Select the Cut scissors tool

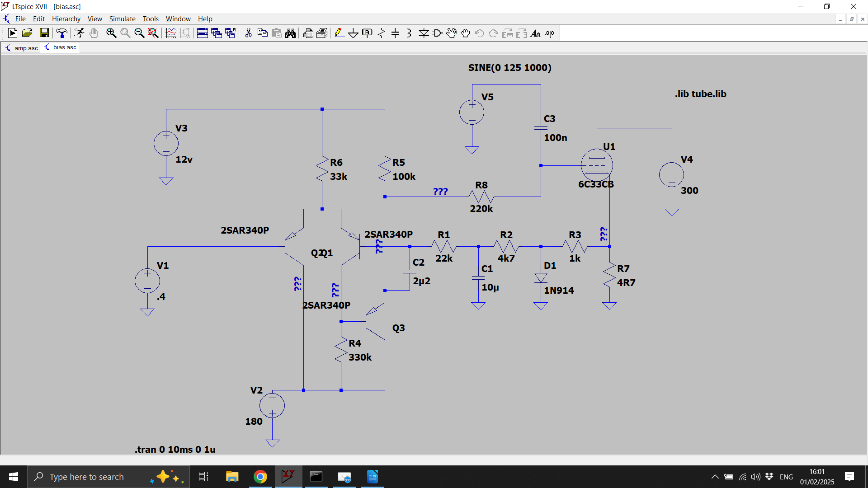pyautogui.click(x=248, y=33)
